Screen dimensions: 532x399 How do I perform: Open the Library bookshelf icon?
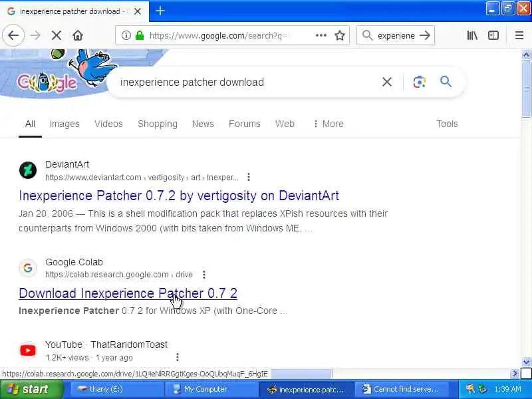(472, 35)
